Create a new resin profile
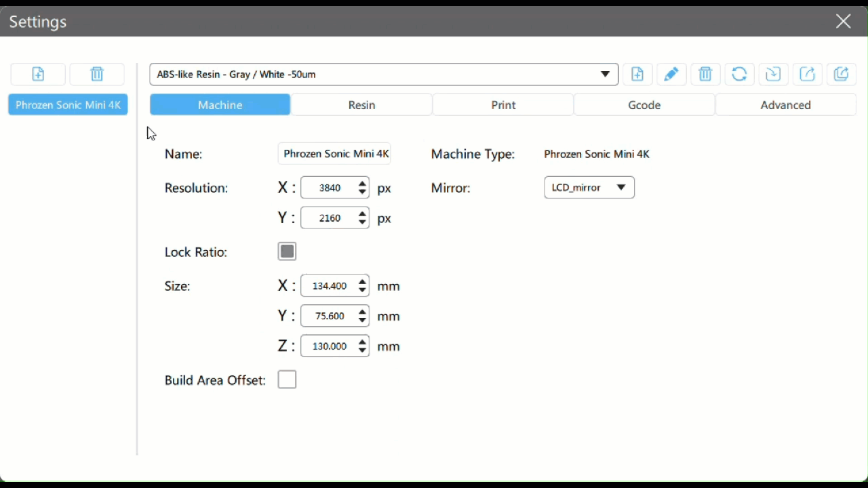This screenshot has height=488, width=868. point(637,74)
